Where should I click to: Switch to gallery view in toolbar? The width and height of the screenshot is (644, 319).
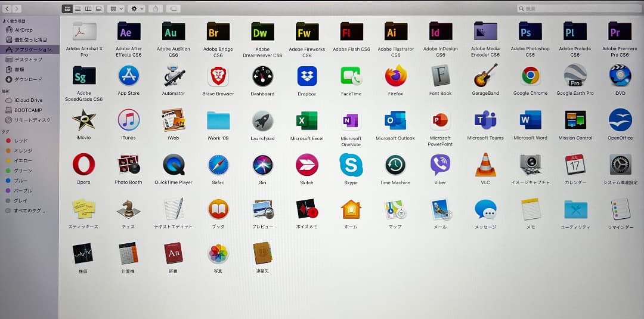tap(98, 8)
